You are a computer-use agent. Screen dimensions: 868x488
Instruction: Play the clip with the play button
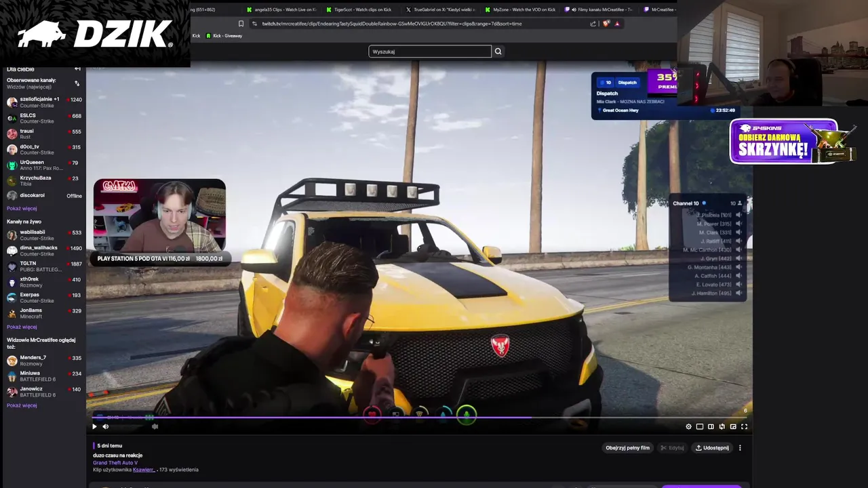pos(94,426)
